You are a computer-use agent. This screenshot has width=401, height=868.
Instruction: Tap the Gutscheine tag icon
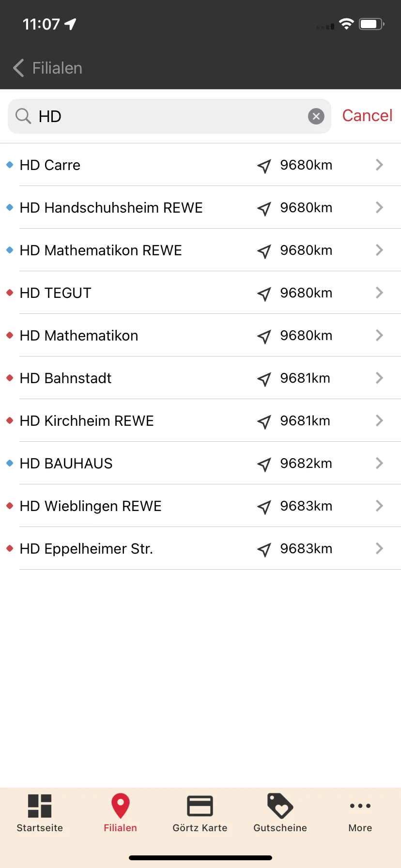[x=280, y=806]
